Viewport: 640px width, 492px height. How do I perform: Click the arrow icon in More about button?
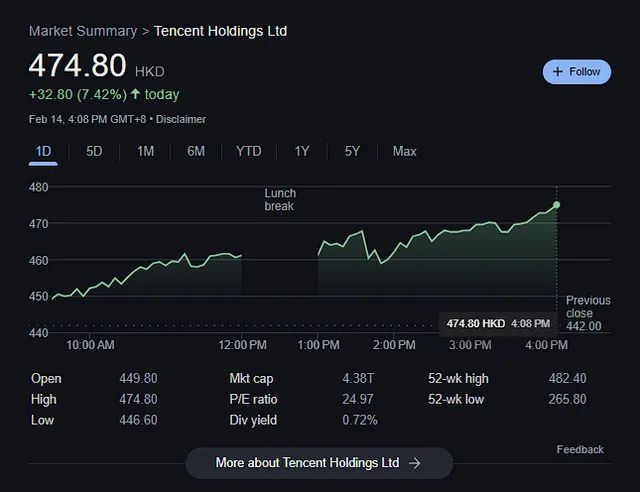tap(415, 463)
